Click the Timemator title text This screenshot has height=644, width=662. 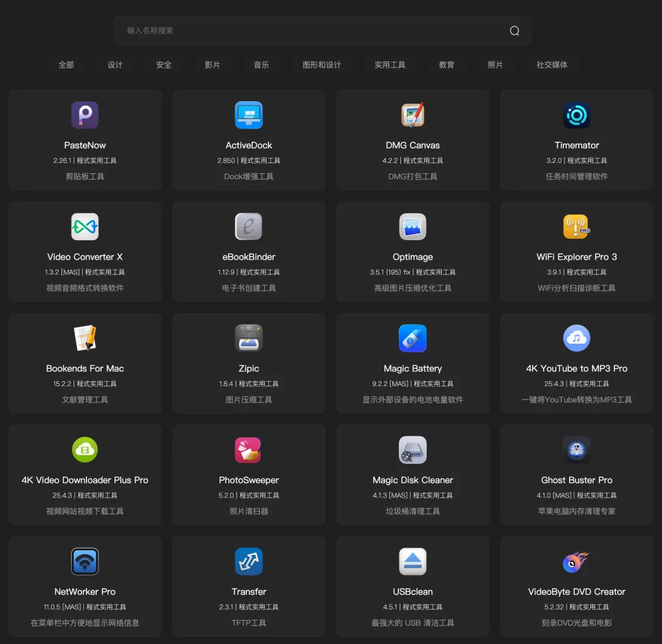(x=576, y=145)
